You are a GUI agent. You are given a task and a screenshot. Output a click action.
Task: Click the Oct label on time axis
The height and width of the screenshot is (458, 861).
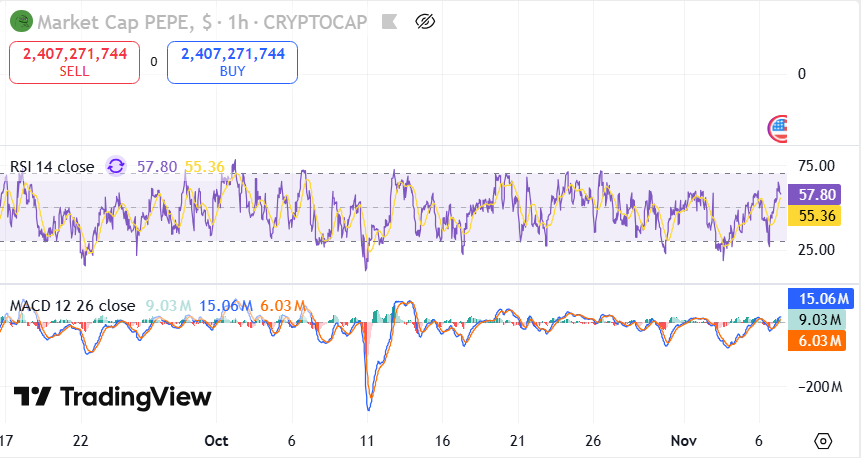(216, 441)
